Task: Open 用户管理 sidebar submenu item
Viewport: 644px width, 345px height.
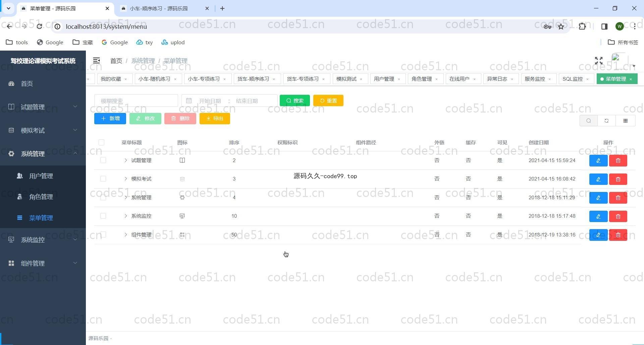Action: pyautogui.click(x=43, y=176)
